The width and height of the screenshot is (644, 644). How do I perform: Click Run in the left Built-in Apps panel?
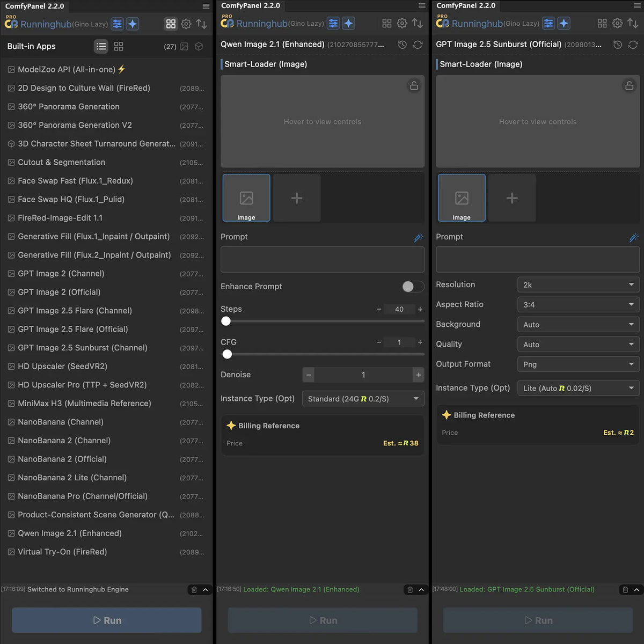click(x=107, y=620)
